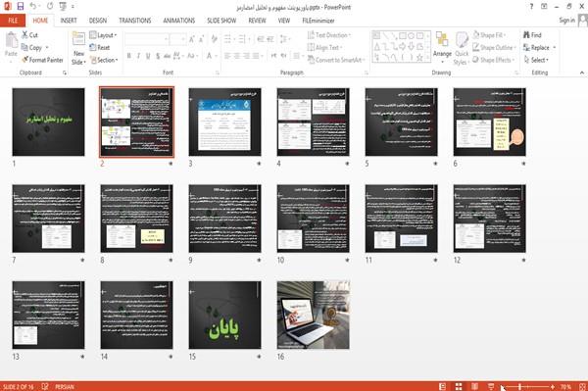Toggle Align Left paragraph alignment

click(227, 56)
